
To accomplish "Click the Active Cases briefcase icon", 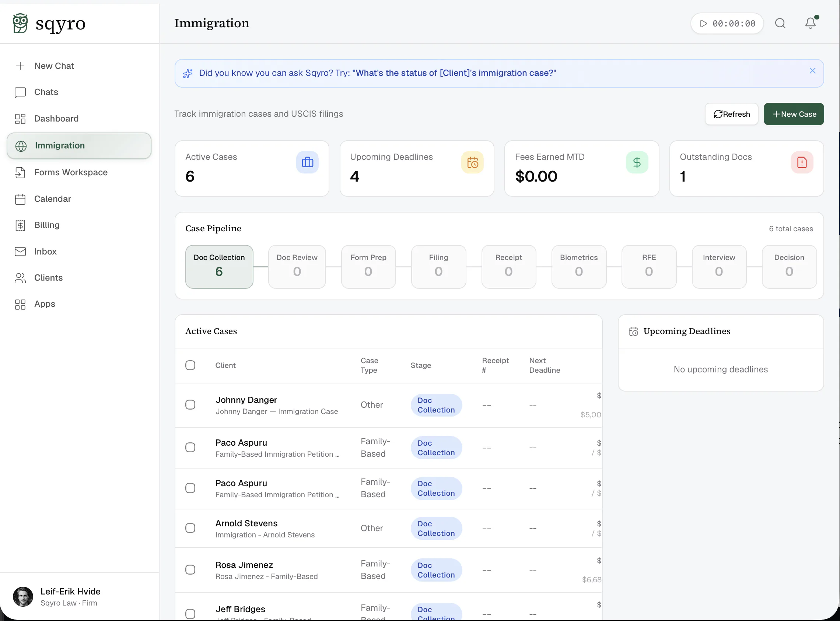I will point(307,162).
